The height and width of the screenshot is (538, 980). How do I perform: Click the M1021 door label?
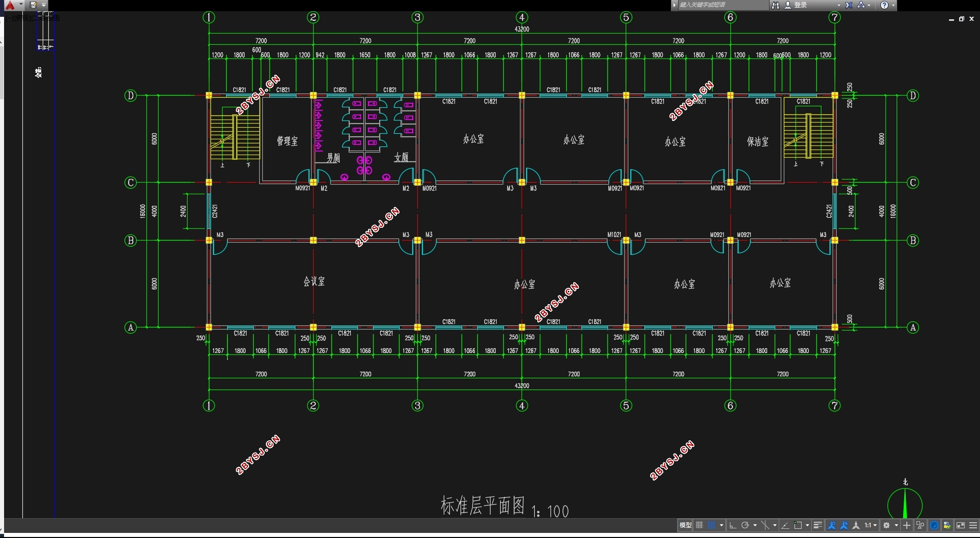pos(614,234)
